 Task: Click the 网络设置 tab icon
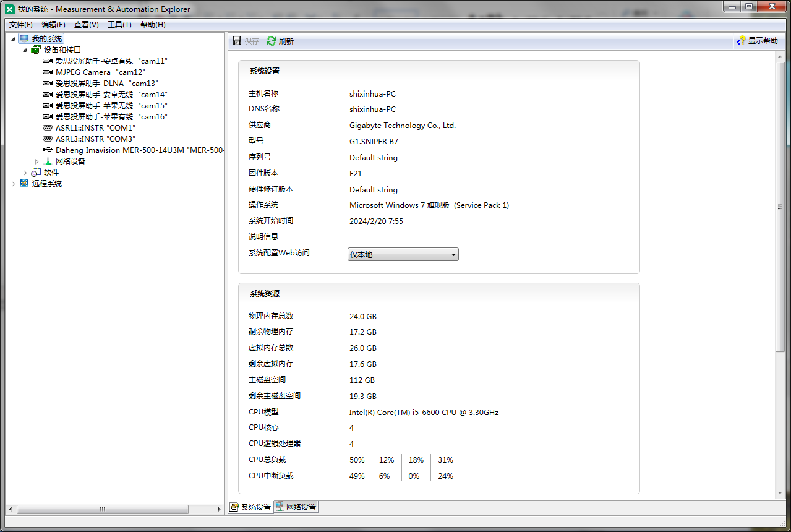click(x=280, y=507)
